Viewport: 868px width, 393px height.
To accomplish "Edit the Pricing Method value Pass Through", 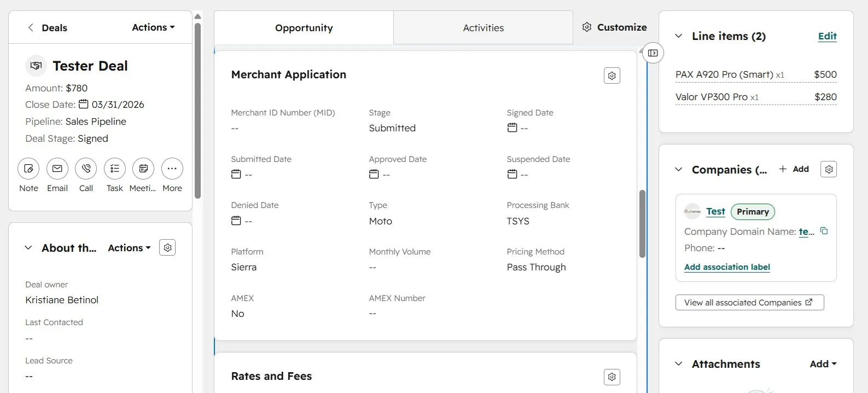I will click(x=537, y=267).
